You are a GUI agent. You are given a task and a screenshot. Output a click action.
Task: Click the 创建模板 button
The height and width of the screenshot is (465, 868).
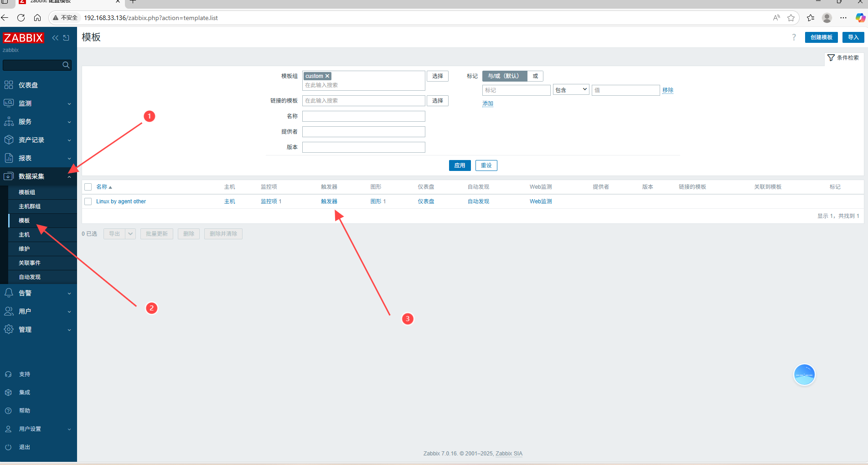(x=821, y=37)
